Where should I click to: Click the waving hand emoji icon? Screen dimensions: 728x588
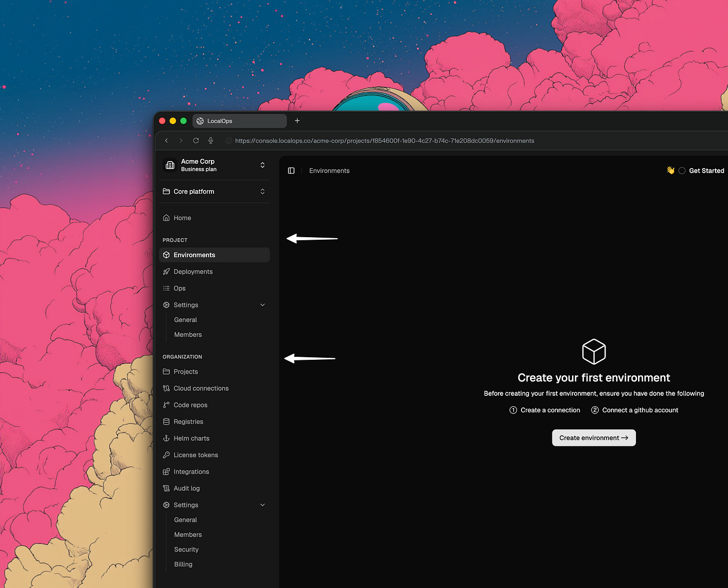(671, 171)
